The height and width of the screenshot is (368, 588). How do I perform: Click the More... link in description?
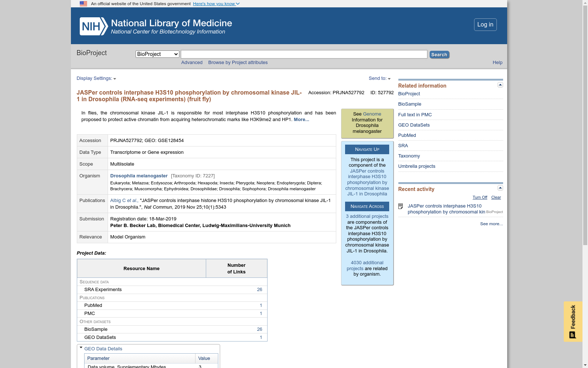pyautogui.click(x=301, y=120)
